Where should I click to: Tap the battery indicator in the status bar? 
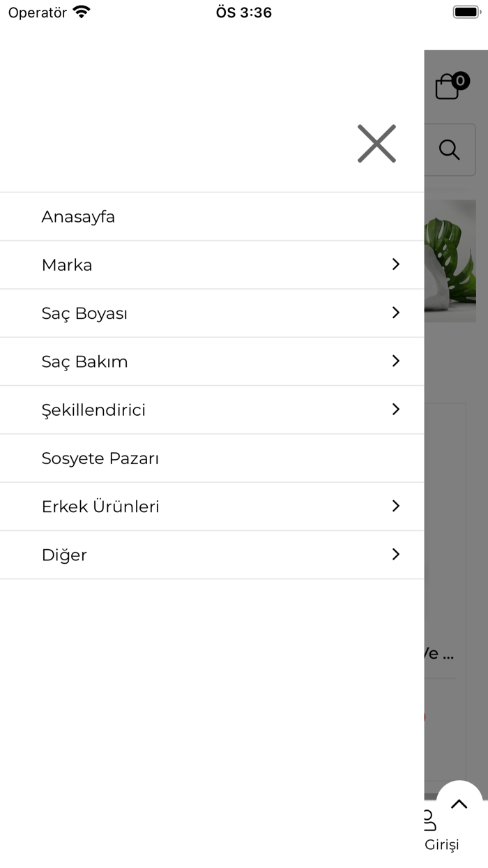(465, 10)
